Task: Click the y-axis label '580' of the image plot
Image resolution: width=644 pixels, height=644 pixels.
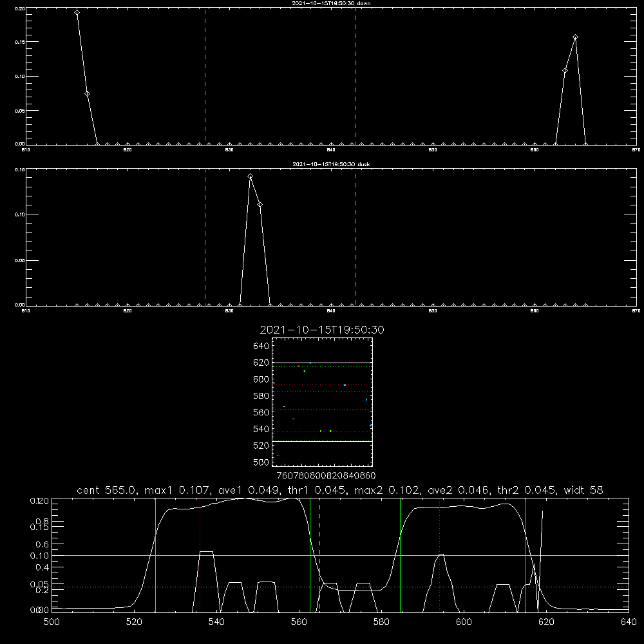Action: click(261, 396)
